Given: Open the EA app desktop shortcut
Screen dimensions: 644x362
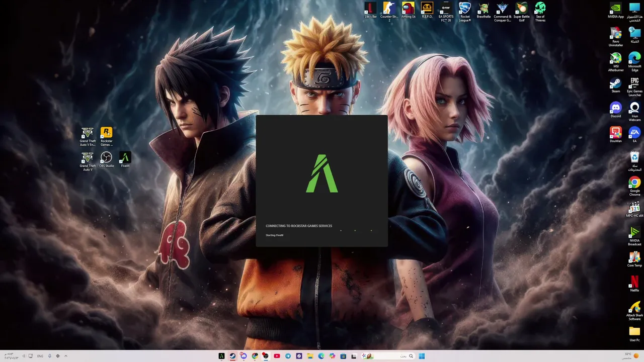Looking at the screenshot, I should coord(634,134).
